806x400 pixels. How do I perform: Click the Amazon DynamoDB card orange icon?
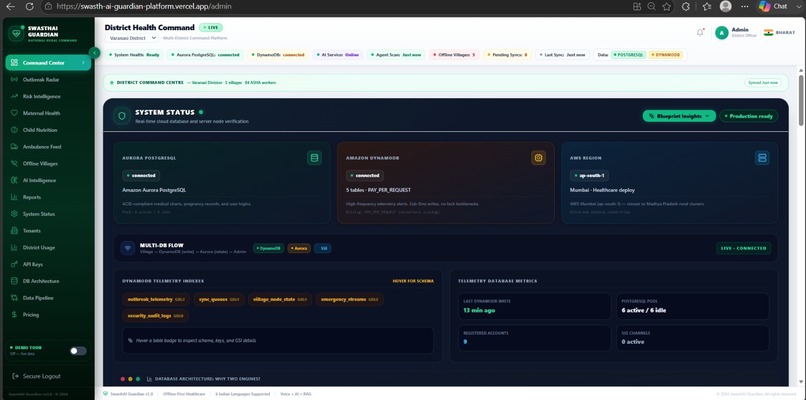[x=538, y=158]
